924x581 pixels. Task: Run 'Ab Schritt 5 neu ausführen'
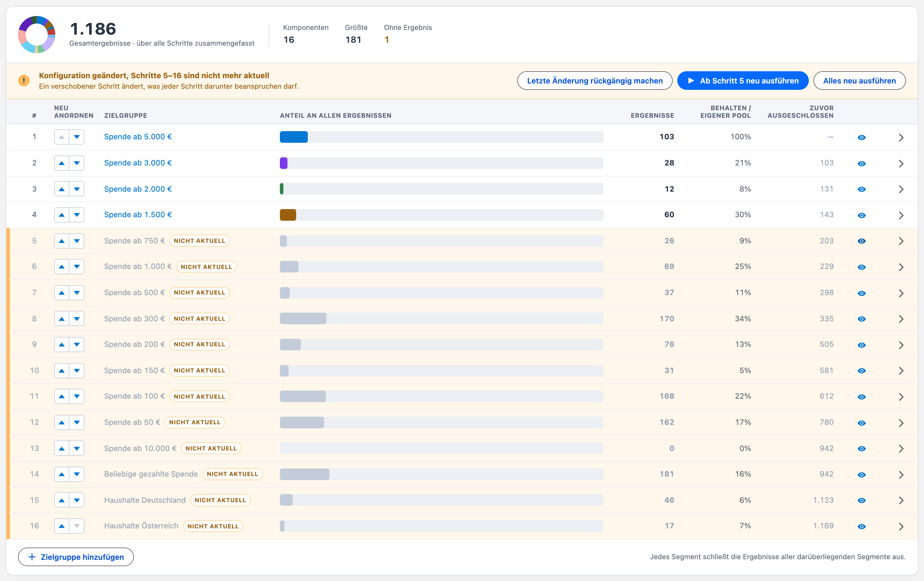[742, 81]
